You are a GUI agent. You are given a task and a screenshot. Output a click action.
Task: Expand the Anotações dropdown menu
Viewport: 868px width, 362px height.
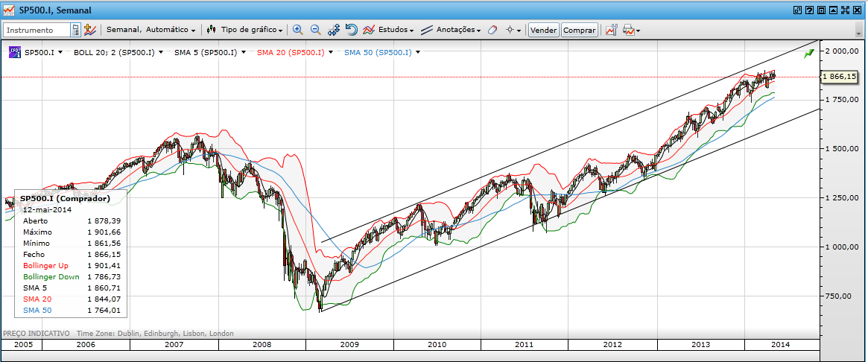pyautogui.click(x=458, y=30)
